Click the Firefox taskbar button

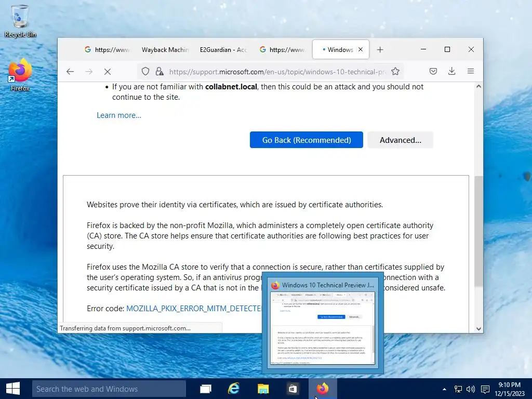(x=323, y=389)
